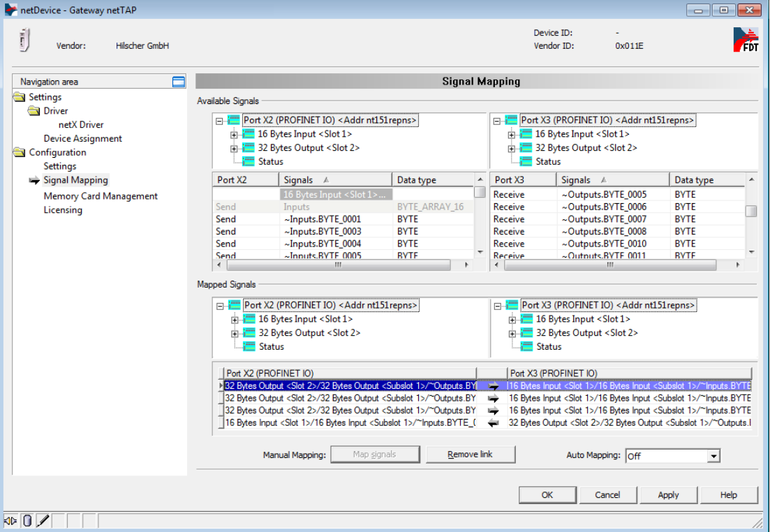Viewport: 770px width, 532px height.
Task: Click the Map signals button
Action: (375, 455)
